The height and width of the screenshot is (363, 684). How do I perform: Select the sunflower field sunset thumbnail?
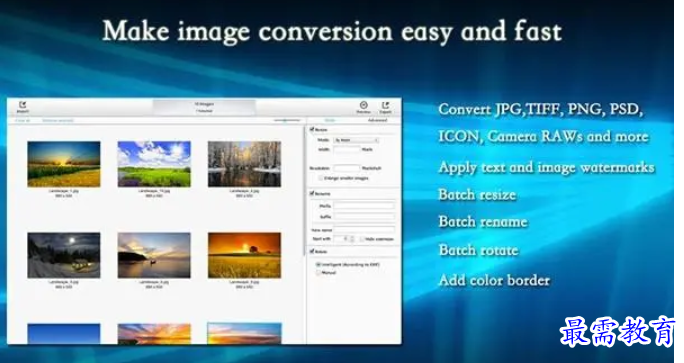coord(64,164)
